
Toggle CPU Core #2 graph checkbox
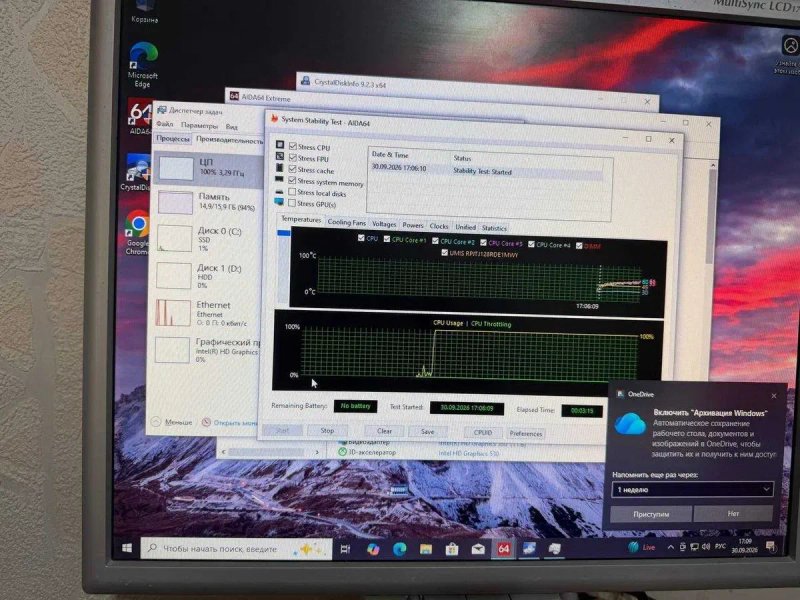pyautogui.click(x=435, y=241)
